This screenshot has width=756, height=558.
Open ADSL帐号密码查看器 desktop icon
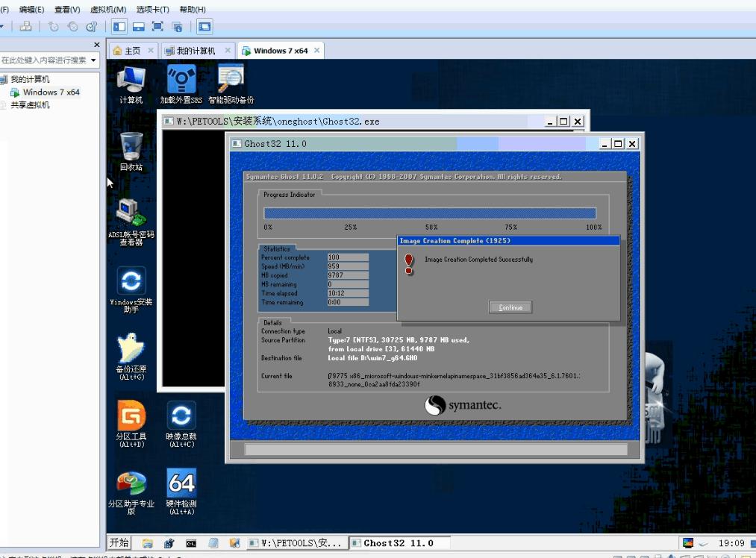click(x=131, y=215)
